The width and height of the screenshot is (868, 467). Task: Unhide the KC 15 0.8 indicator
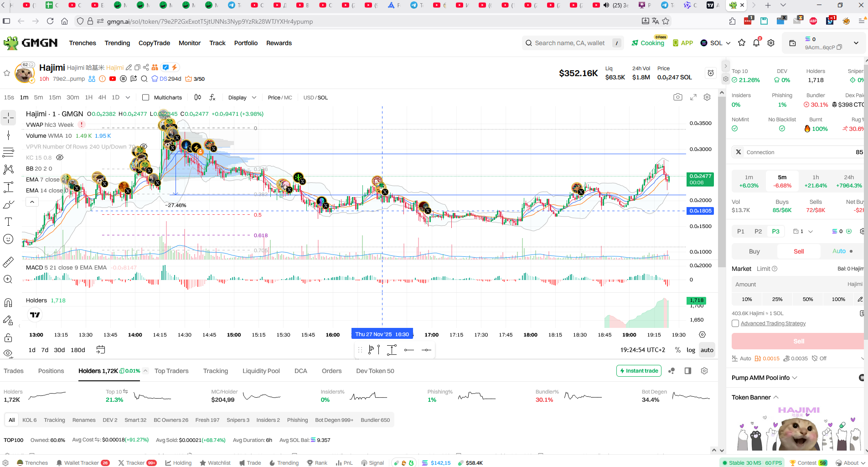[60, 157]
